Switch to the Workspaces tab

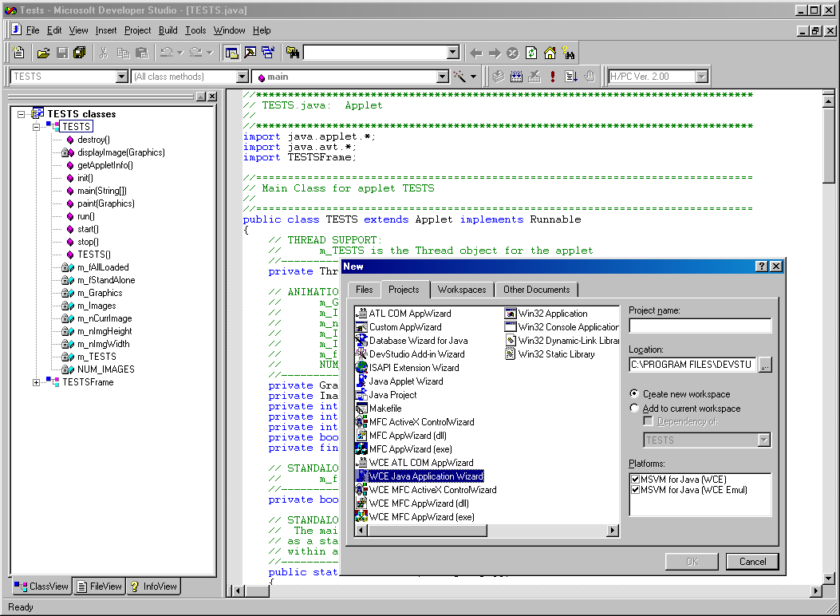point(462,290)
